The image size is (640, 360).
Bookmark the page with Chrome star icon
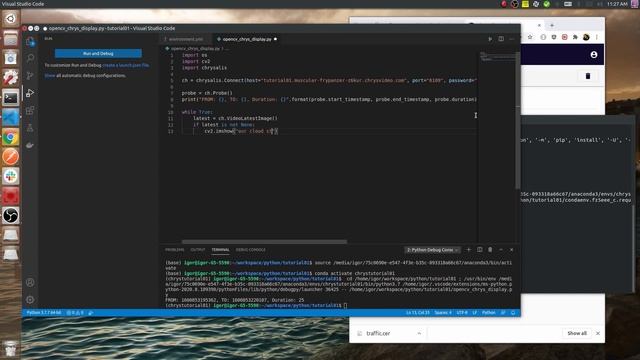point(530,37)
